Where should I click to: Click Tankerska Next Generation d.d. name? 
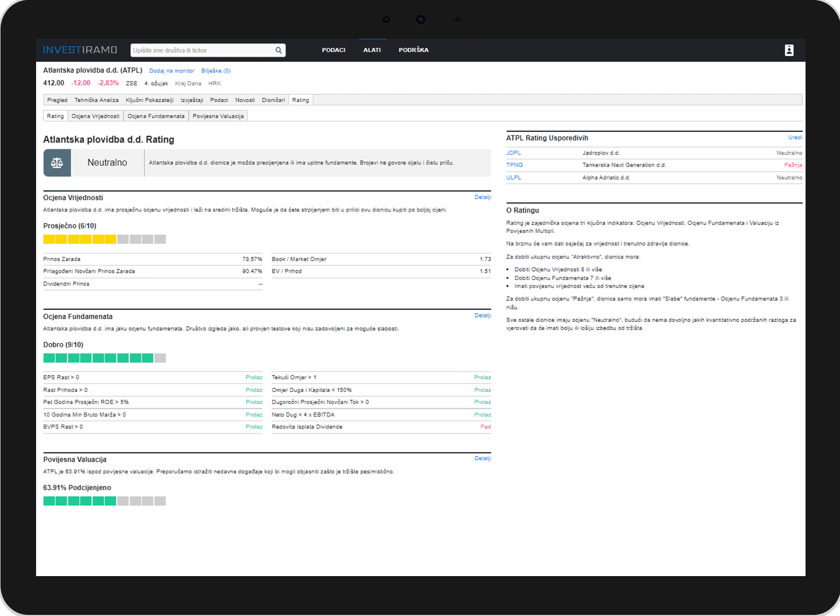pyautogui.click(x=624, y=165)
